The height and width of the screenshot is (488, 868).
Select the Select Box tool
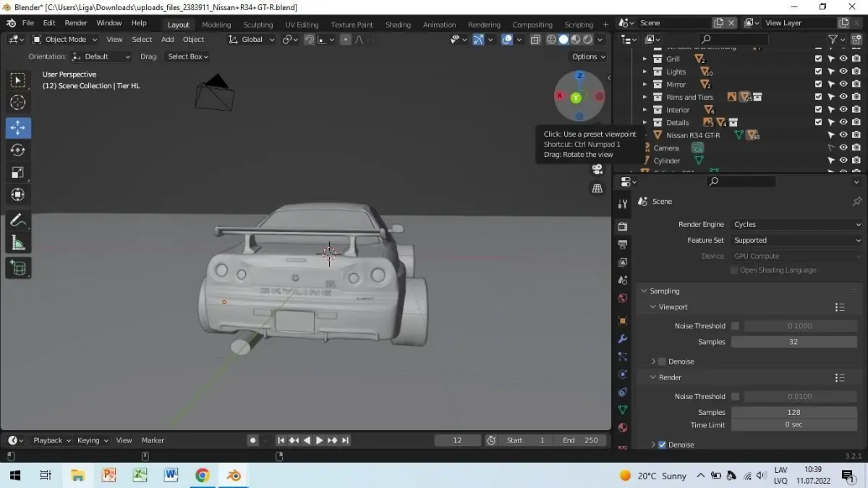pos(18,80)
